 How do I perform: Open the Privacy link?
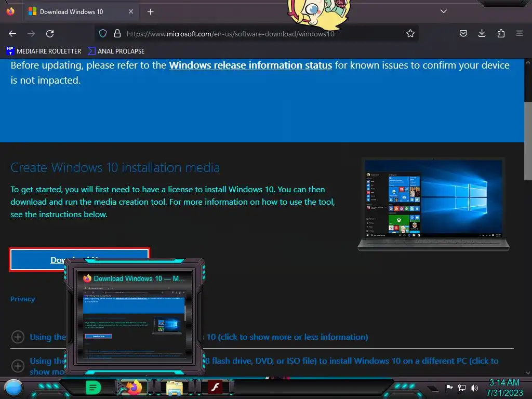click(23, 299)
